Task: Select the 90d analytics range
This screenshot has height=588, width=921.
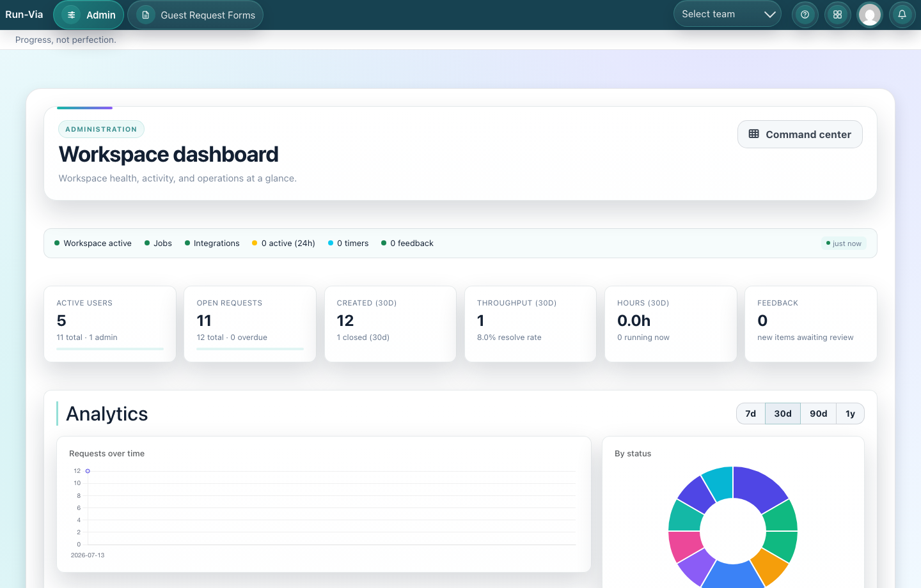Action: [819, 414]
